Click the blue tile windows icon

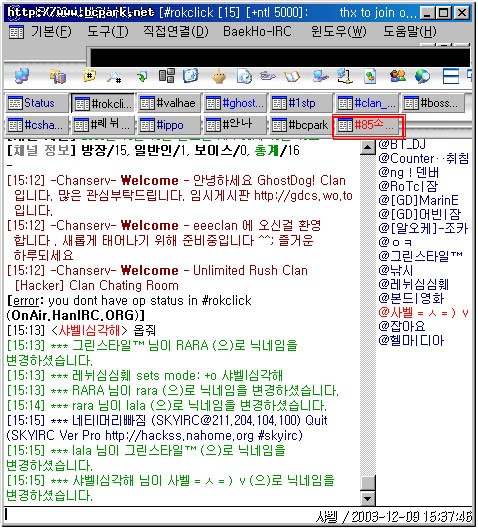click(x=451, y=76)
